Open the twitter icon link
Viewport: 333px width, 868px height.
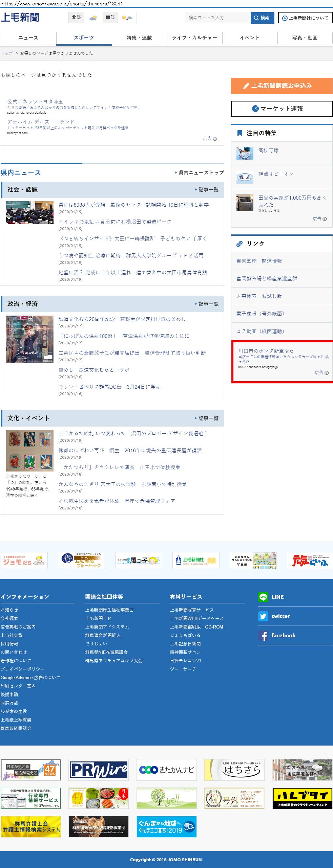pos(263,616)
